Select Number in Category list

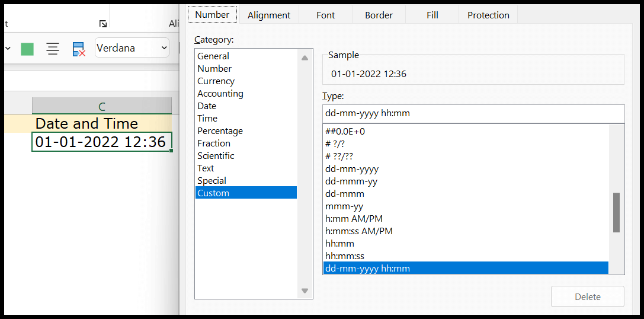point(246,69)
